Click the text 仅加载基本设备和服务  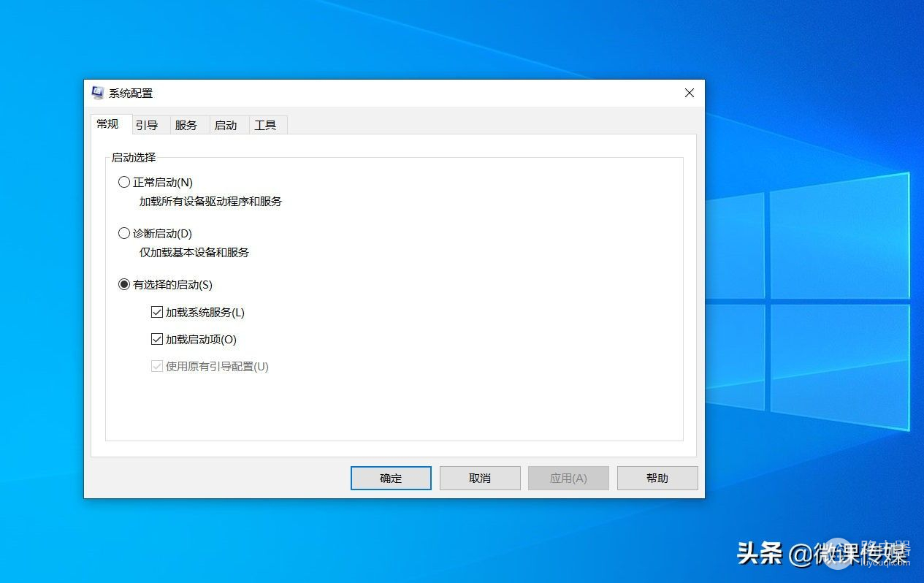[x=194, y=252]
